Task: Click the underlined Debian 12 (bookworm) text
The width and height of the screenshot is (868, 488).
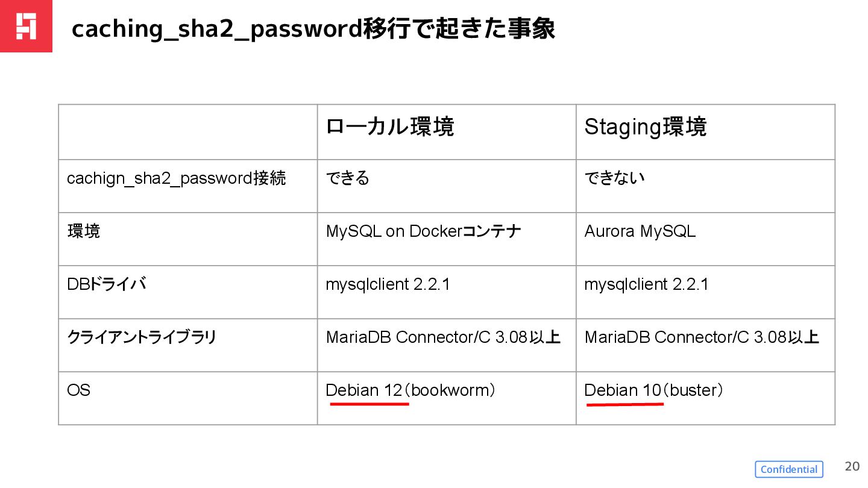Action: click(410, 390)
